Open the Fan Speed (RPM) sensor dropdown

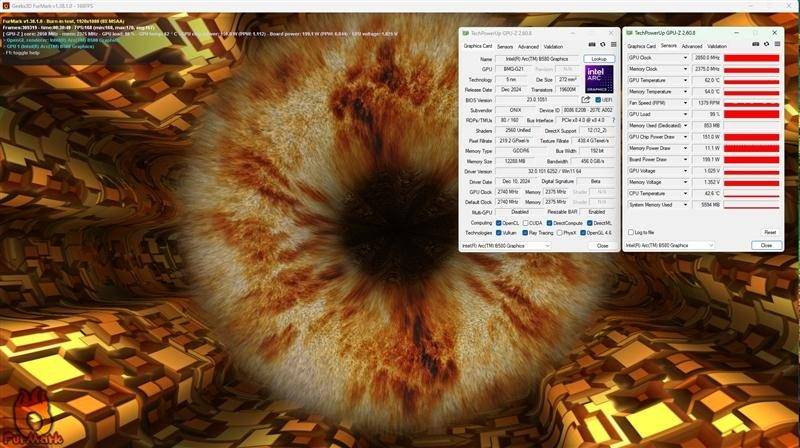pyautogui.click(x=685, y=103)
